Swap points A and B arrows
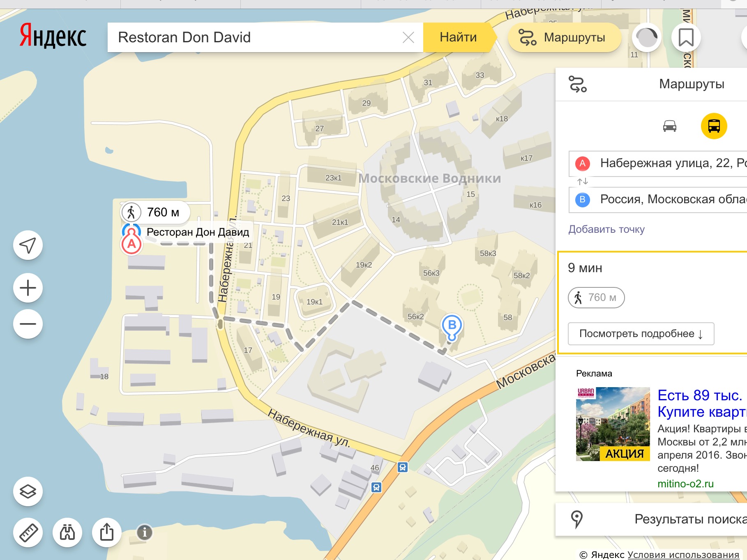747x560 pixels. pos(582,181)
